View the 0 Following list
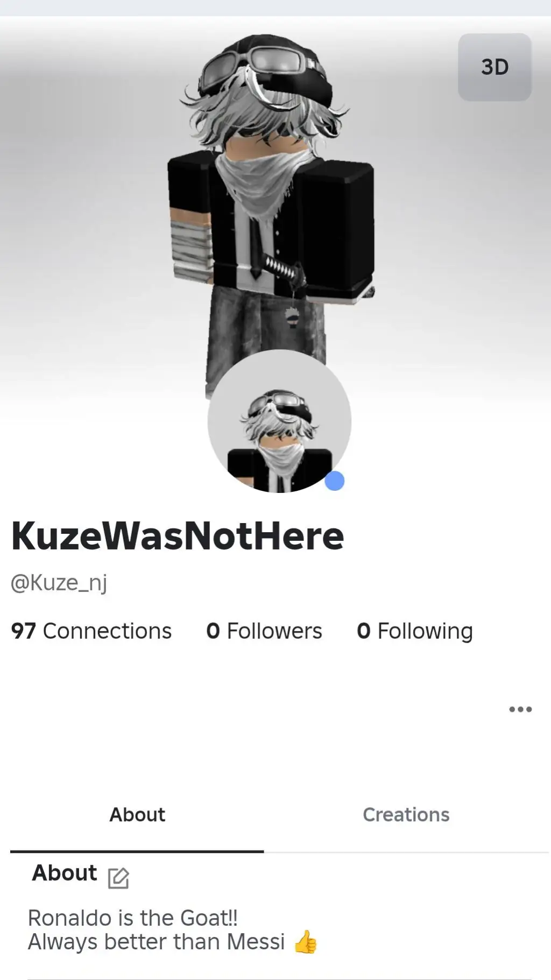Viewport: 551px width, 980px height. tap(415, 631)
